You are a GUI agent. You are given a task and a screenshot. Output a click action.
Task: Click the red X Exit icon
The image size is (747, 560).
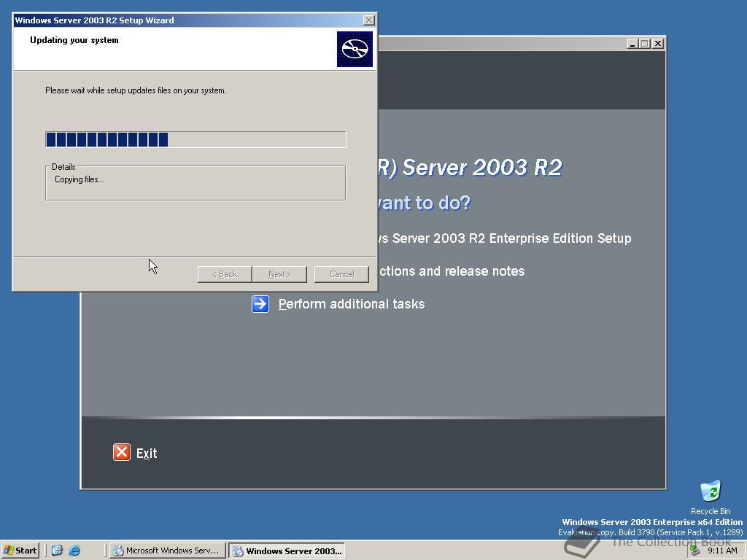coord(122,452)
